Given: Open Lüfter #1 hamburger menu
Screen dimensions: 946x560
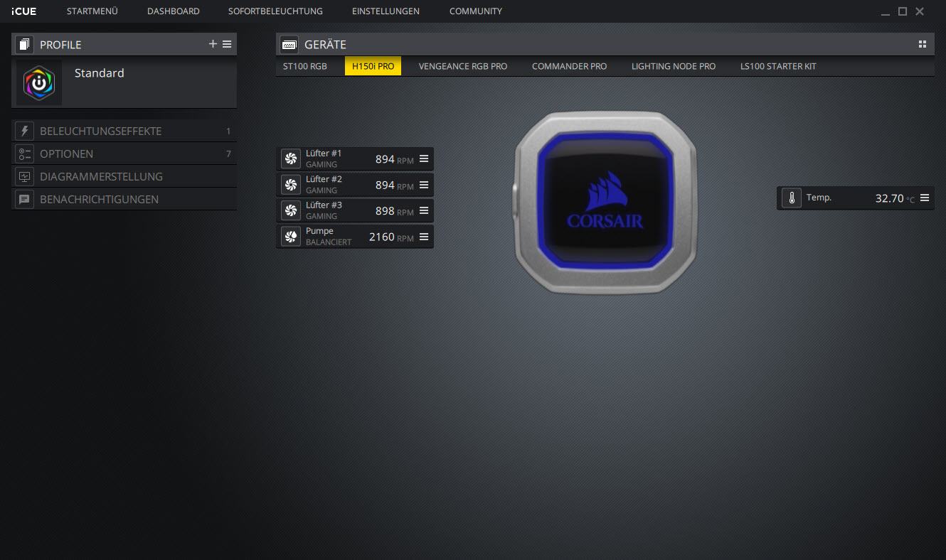Looking at the screenshot, I should [424, 158].
